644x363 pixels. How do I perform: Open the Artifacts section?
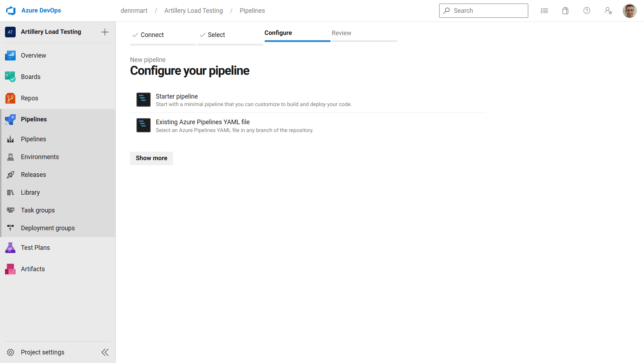pyautogui.click(x=33, y=269)
